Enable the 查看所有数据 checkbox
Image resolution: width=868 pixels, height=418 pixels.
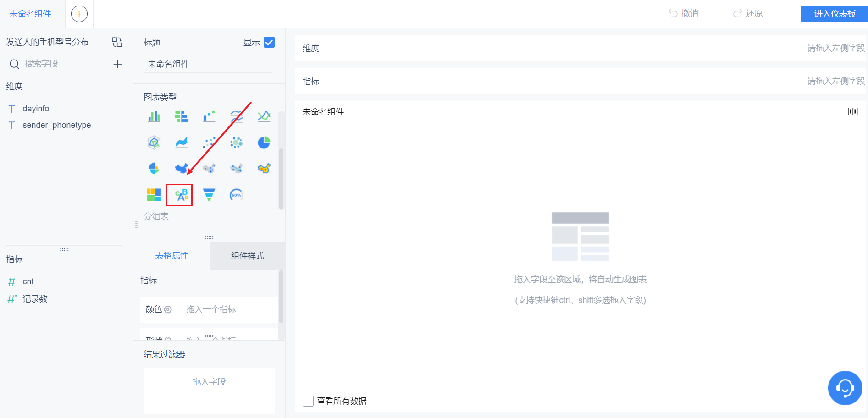(308, 401)
